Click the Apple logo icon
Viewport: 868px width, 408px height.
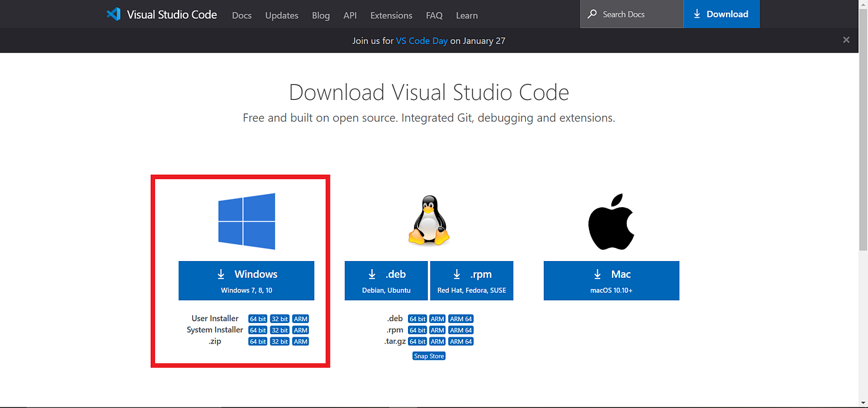click(x=611, y=221)
